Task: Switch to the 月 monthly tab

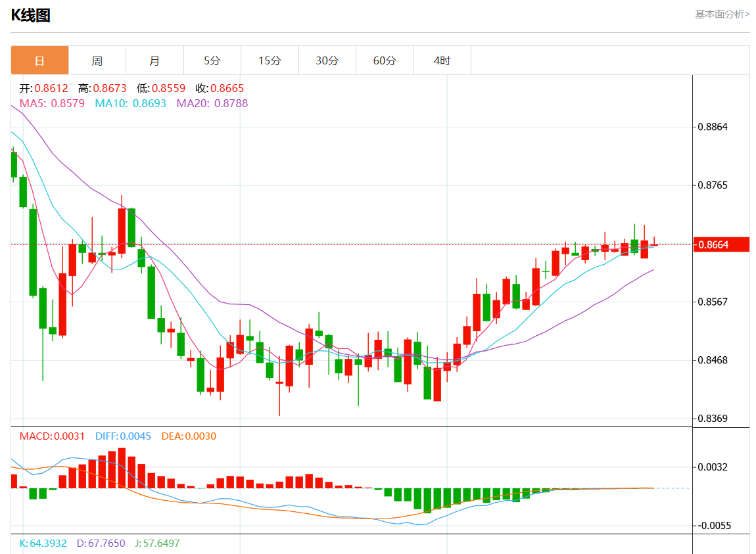Action: click(x=154, y=60)
